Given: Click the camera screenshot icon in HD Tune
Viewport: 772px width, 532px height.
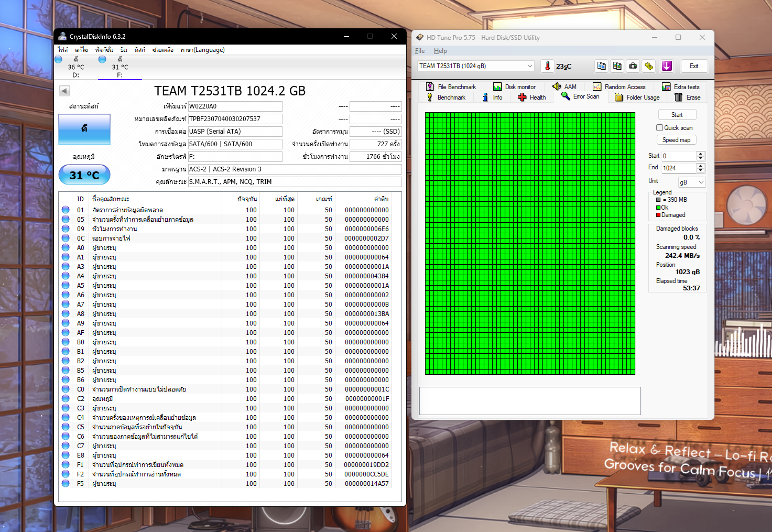Looking at the screenshot, I should (633, 66).
